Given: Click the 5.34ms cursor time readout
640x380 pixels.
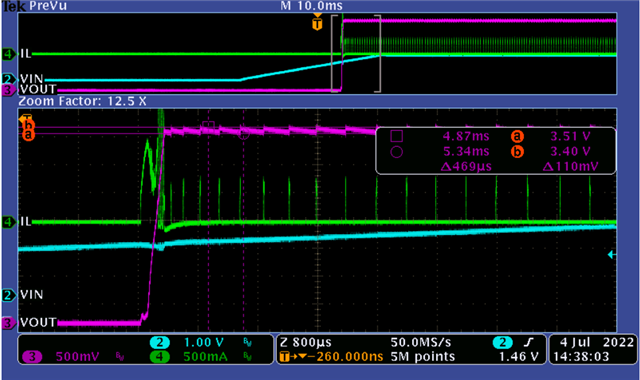Looking at the screenshot, I should pyautogui.click(x=466, y=151).
